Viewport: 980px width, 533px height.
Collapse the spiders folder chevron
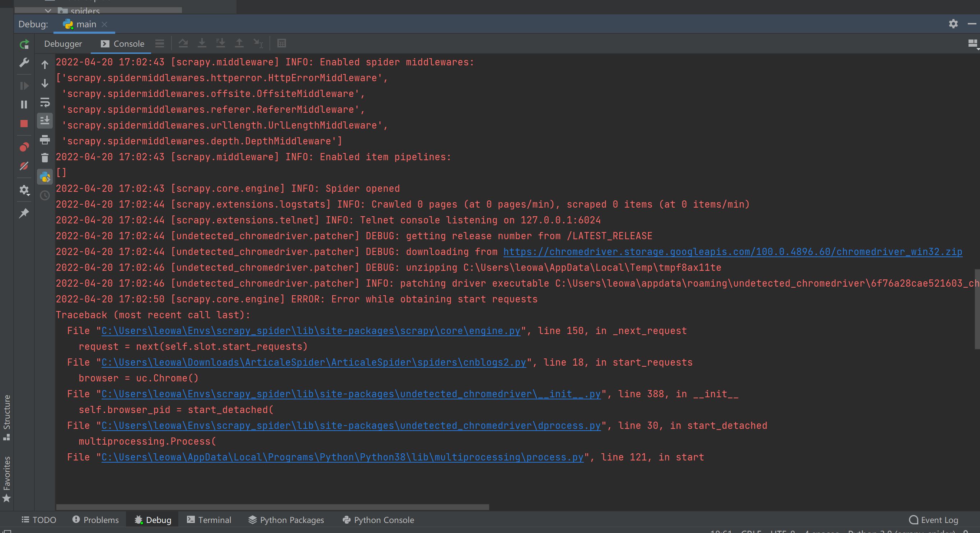pyautogui.click(x=48, y=11)
